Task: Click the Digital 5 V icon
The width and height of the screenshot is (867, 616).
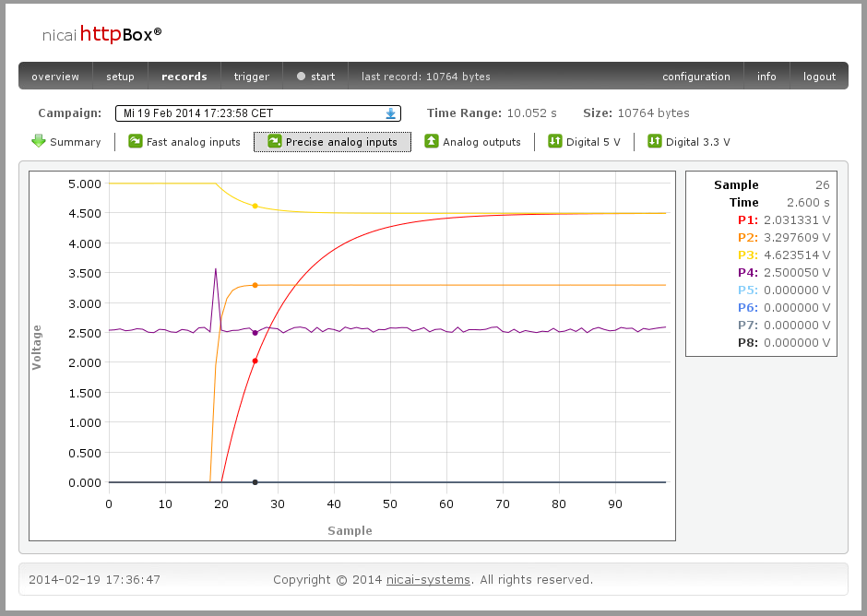Action: 554,141
